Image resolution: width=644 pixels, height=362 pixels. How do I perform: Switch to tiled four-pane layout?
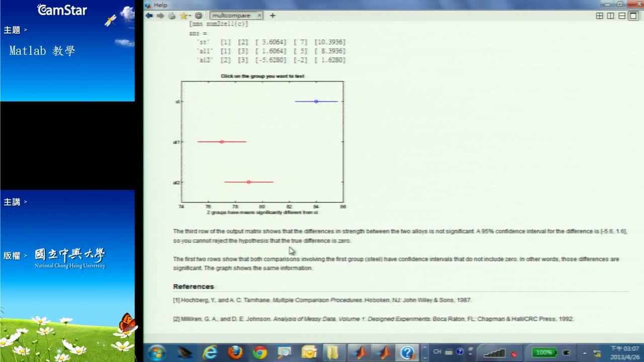tap(599, 16)
